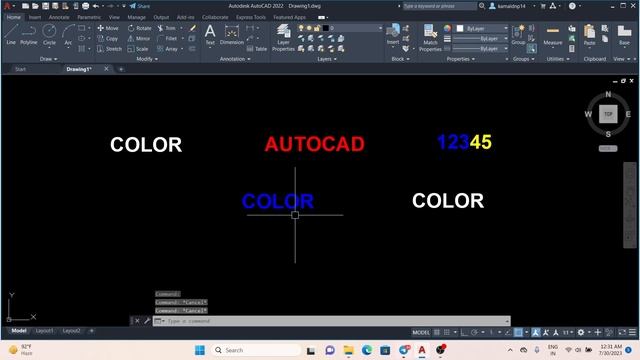Image resolution: width=640 pixels, height=360 pixels.
Task: Toggle the drawing grid display in status bar
Action: 437,332
